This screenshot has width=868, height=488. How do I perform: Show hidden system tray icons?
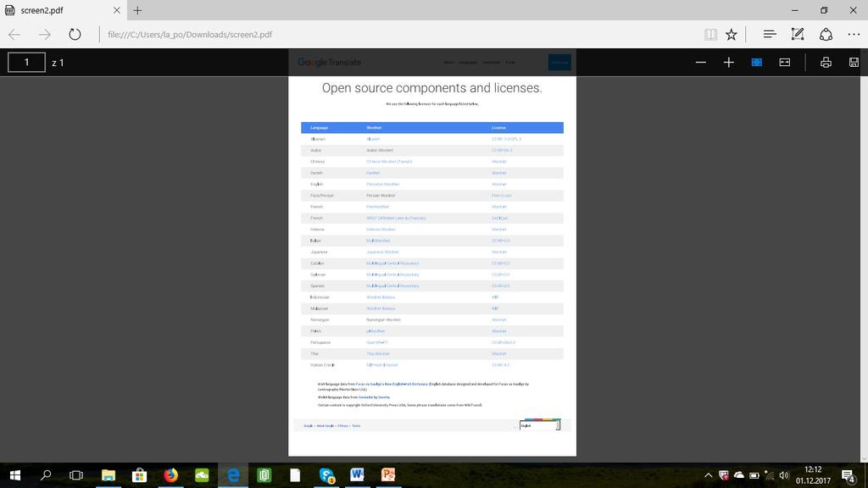tap(708, 475)
